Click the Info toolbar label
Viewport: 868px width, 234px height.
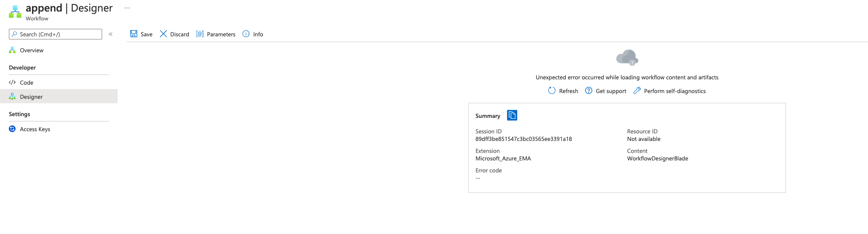pos(258,34)
